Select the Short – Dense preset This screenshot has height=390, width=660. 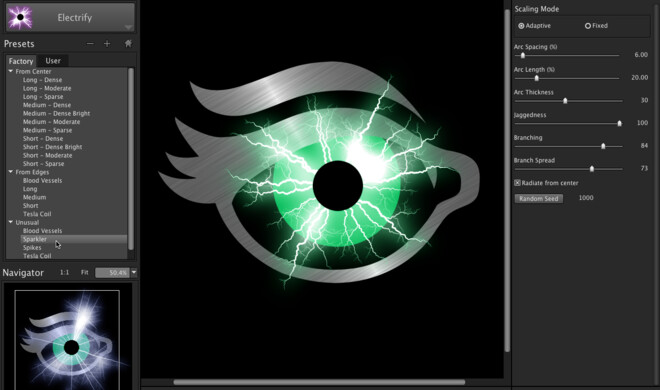coord(43,139)
